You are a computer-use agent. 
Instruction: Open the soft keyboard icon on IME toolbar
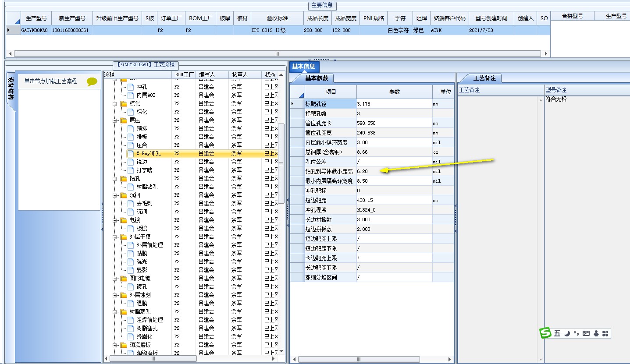(586, 334)
